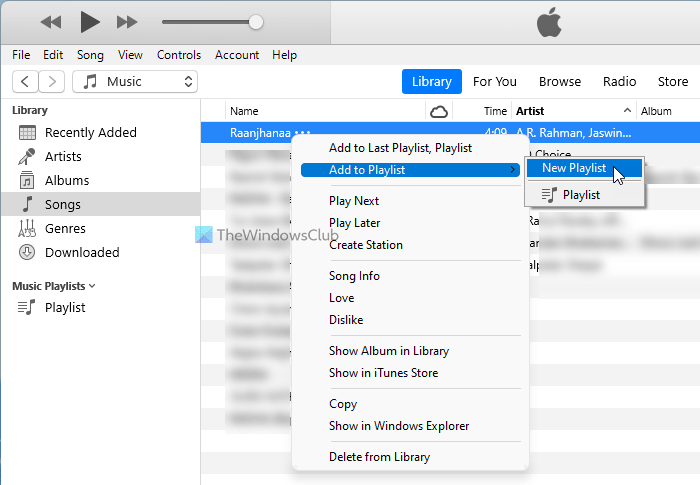Sort by the Album column header
The image size is (700, 485).
[656, 111]
